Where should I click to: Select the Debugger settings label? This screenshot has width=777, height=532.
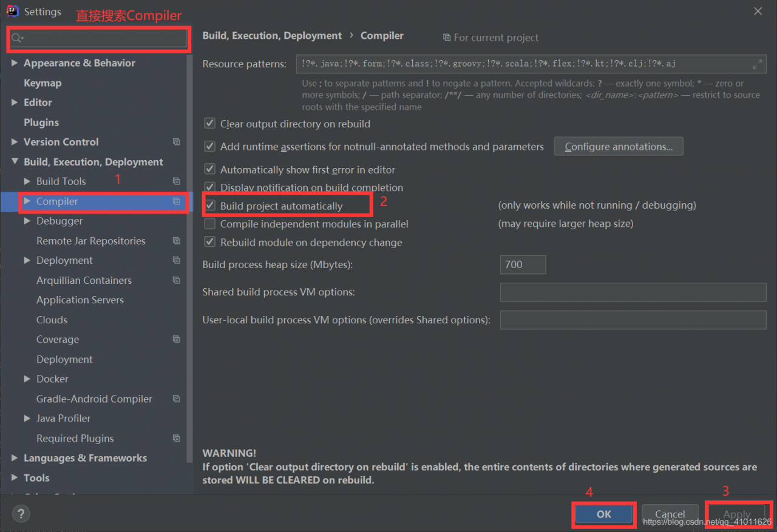pyautogui.click(x=59, y=221)
